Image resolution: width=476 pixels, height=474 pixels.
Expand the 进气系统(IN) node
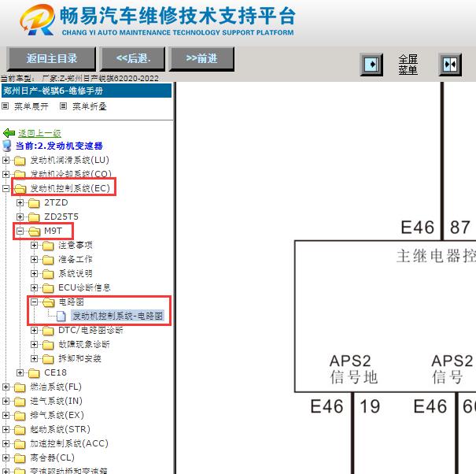click(6, 401)
